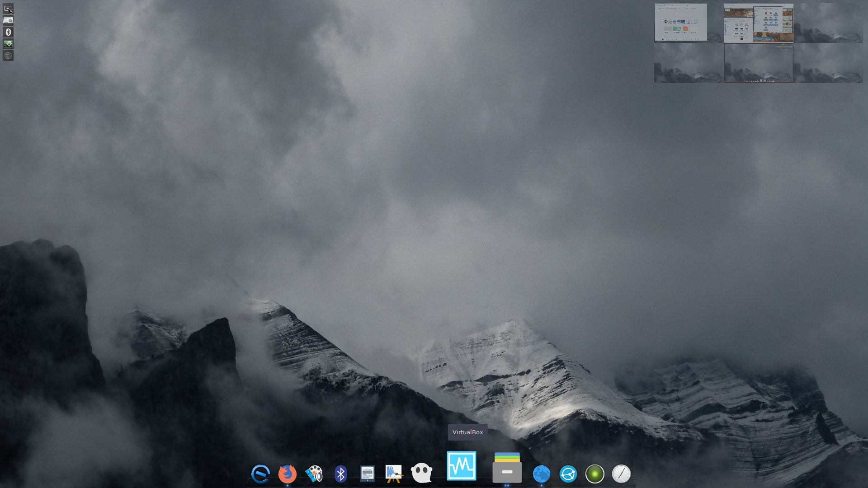Click the analog clock at the dock's right end
868x488 pixels.
[621, 474]
